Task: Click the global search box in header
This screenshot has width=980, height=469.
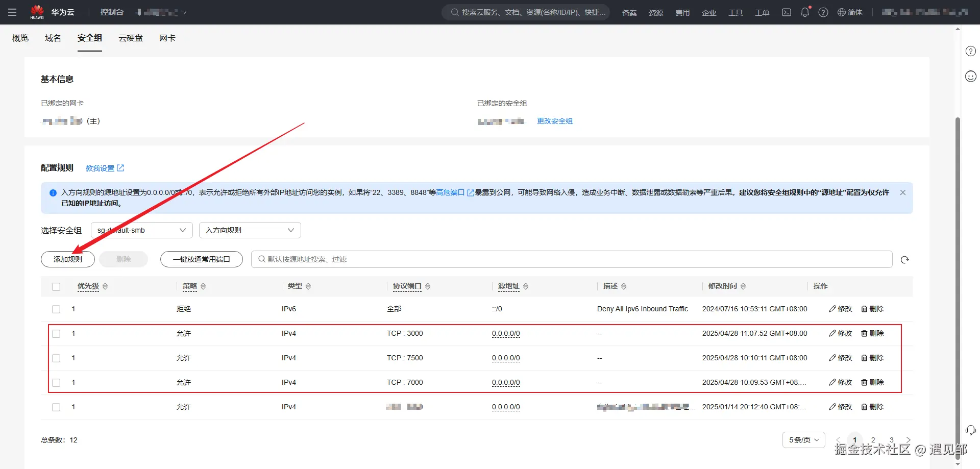Action: tap(526, 12)
